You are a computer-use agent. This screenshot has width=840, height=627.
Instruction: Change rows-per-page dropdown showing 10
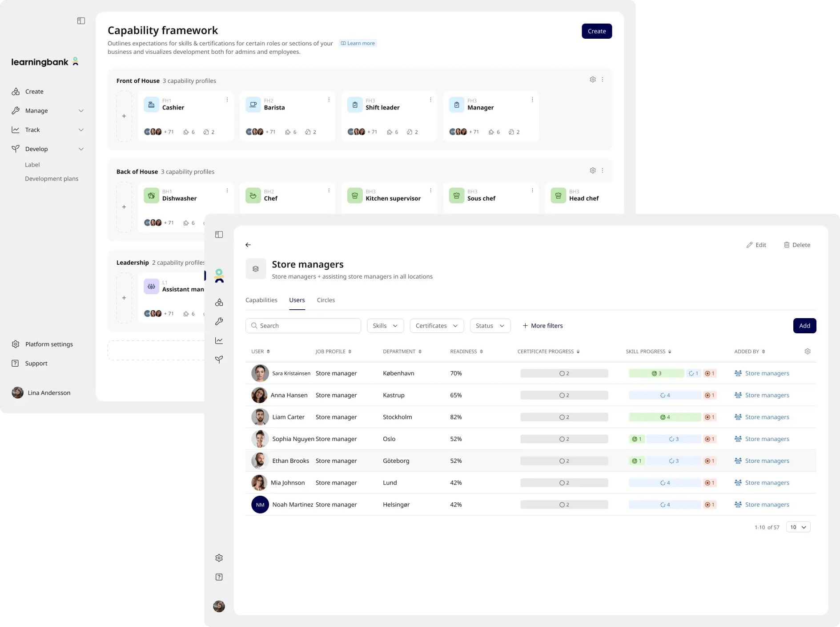click(798, 527)
